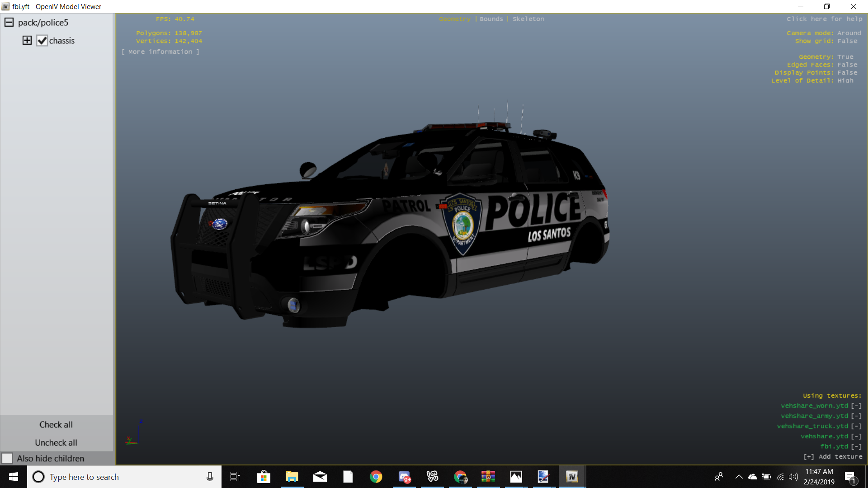
Task: Remove fbi.ytd texture with [-]
Action: tap(856, 446)
